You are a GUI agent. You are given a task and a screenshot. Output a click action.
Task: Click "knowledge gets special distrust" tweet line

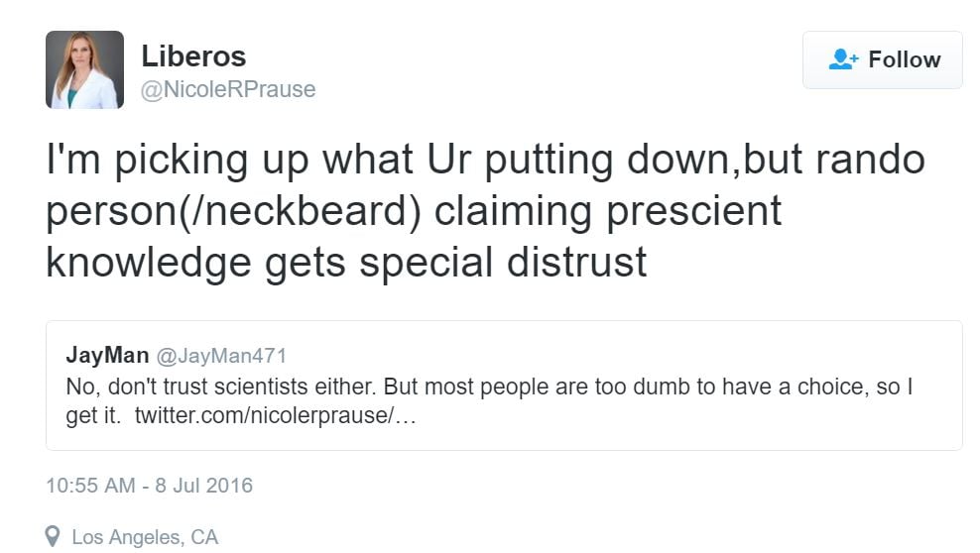[346, 262]
